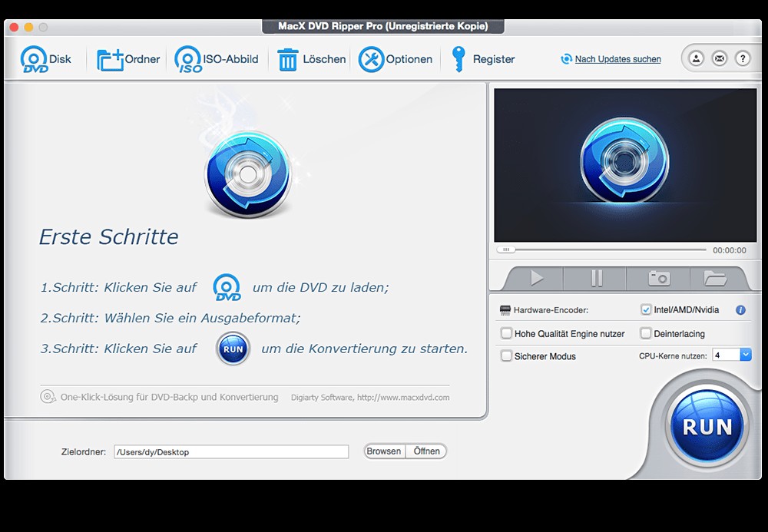This screenshot has width=768, height=532.
Task: Click the Ordner toolbar label
Action: coord(143,59)
